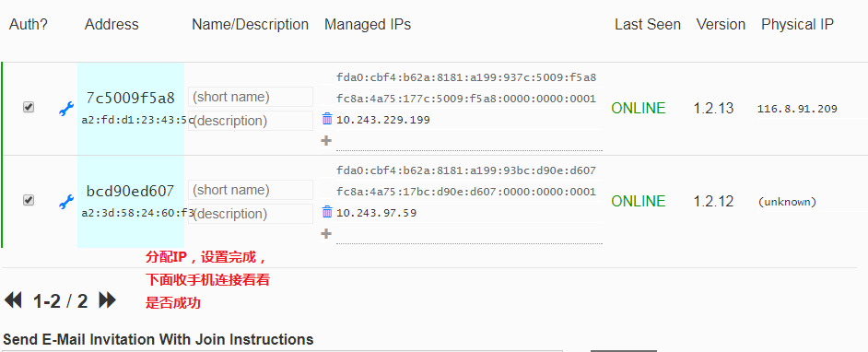This screenshot has width=868, height=352.
Task: Go to previous members page arrow
Action: coord(13,300)
